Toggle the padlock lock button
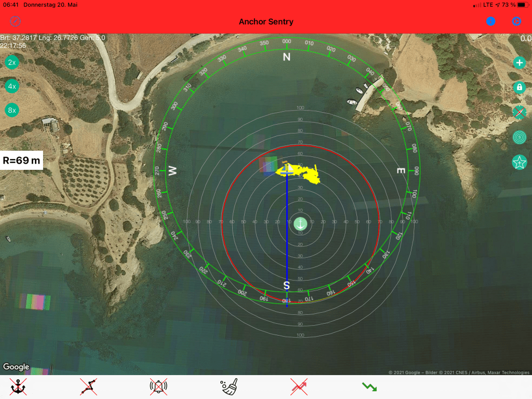The height and width of the screenshot is (399, 532). click(x=519, y=87)
